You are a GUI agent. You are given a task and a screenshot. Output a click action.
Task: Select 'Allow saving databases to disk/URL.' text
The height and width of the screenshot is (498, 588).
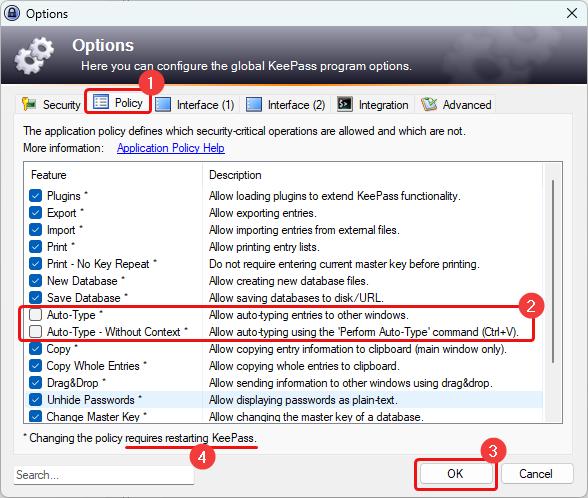(x=296, y=298)
